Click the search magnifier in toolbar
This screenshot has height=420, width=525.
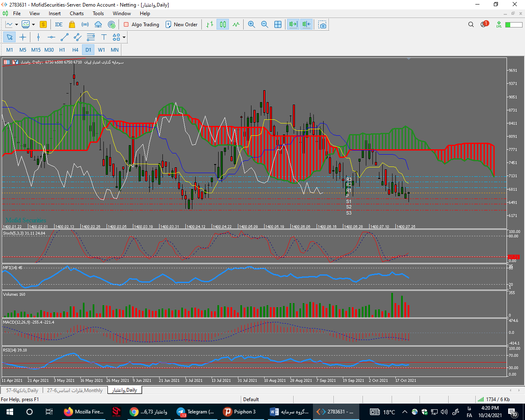(471, 25)
